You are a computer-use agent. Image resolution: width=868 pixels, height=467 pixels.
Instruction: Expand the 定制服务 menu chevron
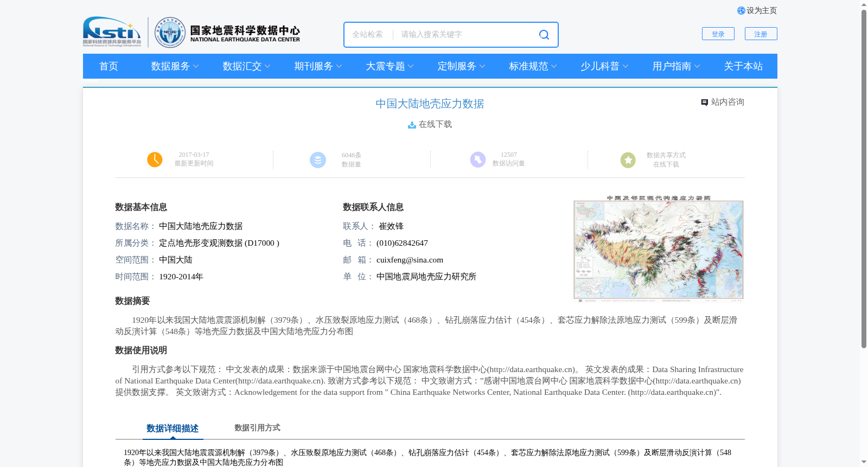pyautogui.click(x=482, y=66)
